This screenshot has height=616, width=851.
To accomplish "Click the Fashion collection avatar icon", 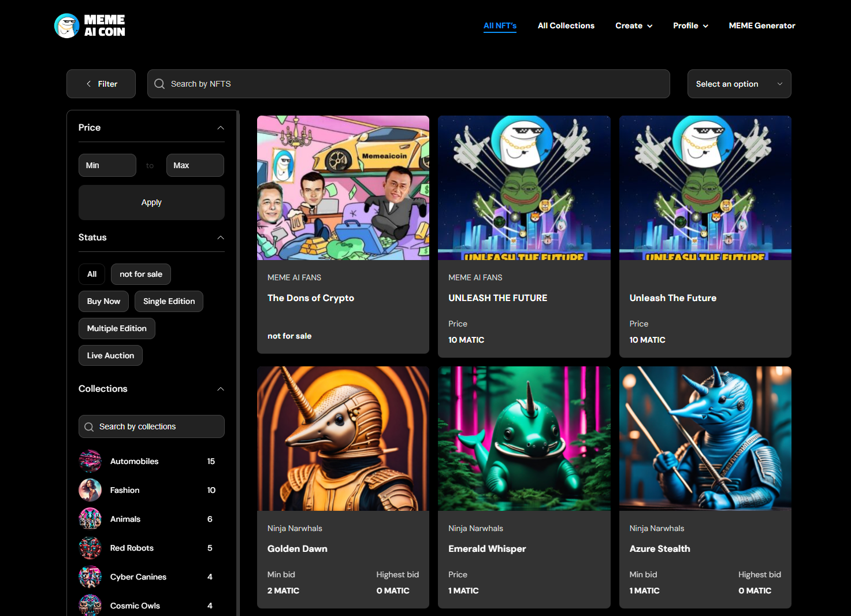I will [x=90, y=490].
